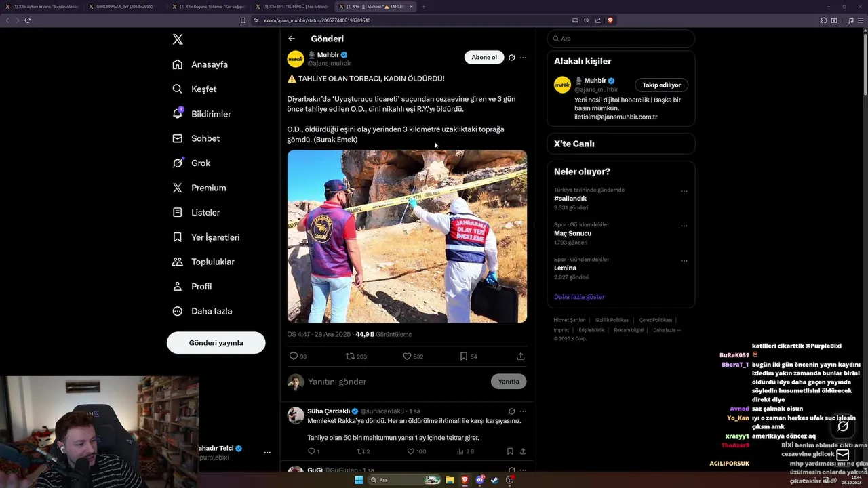Open Süha Çardaklı's profile name
This screenshot has height=488, width=868.
[x=328, y=411]
